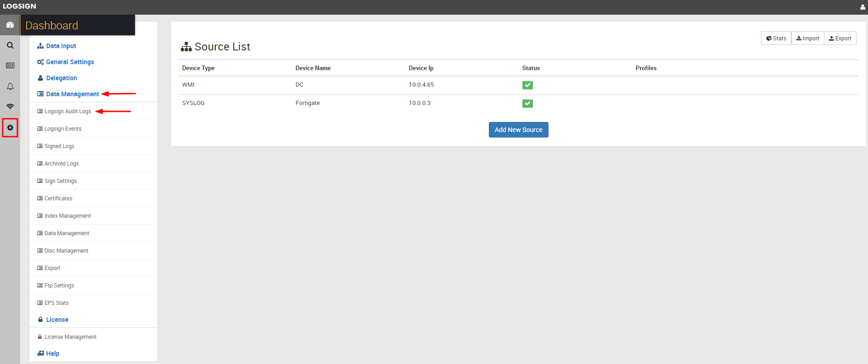Click the user profile icon in top bar
Screen dimensions: 868x364
tap(862, 7)
